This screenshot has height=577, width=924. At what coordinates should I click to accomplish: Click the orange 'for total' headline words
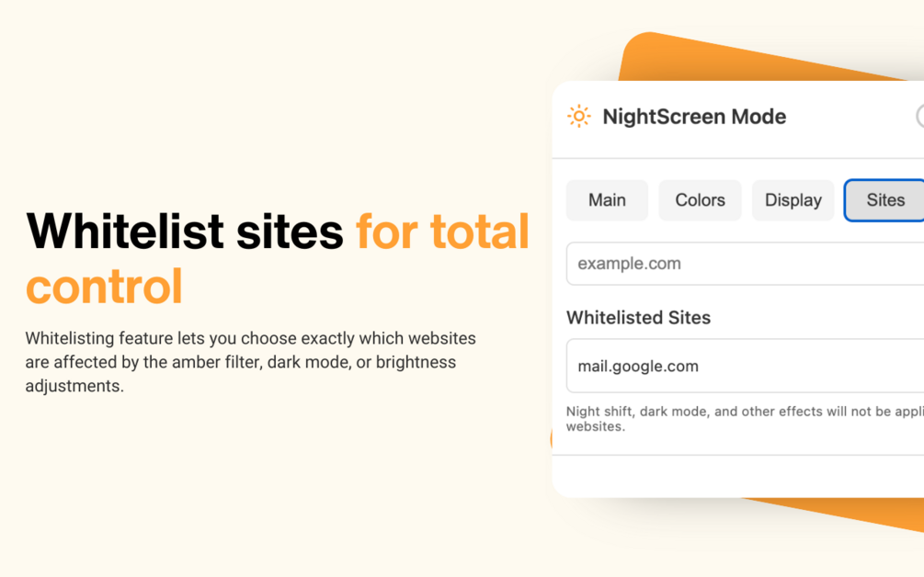click(x=442, y=232)
